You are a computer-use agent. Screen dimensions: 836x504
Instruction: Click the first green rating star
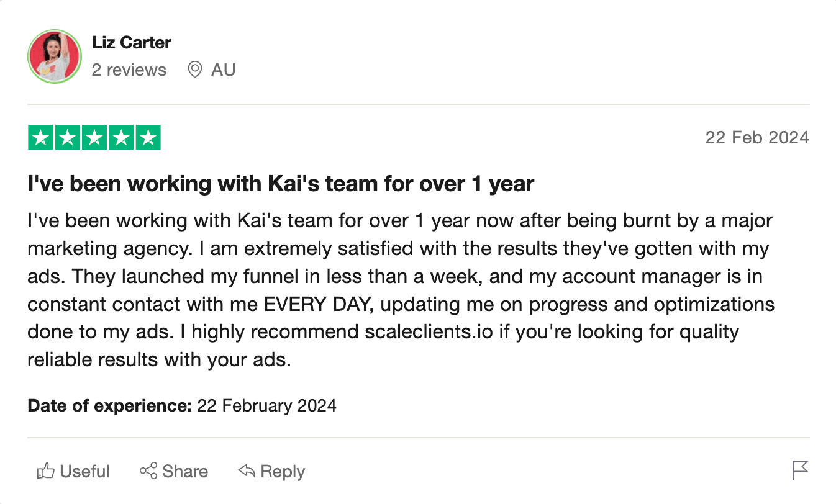[41, 138]
